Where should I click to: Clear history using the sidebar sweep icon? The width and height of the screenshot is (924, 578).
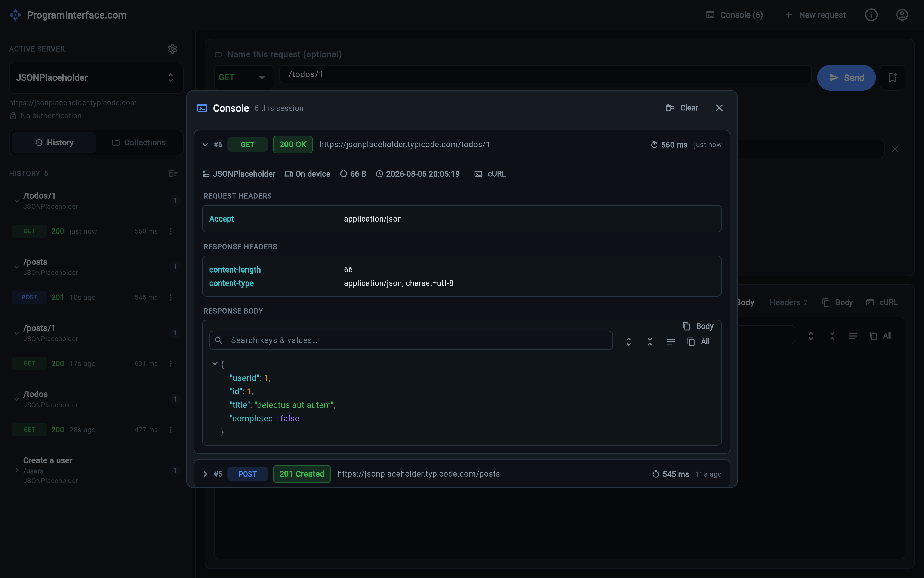173,174
